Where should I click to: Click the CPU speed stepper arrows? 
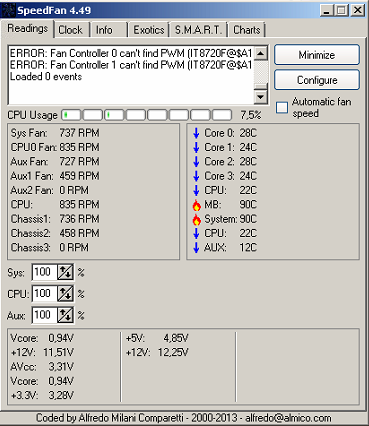coord(65,294)
